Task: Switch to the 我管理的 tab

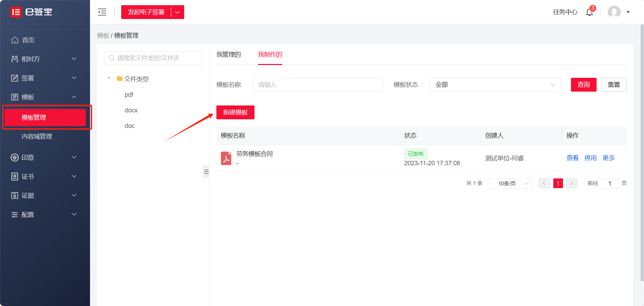Action: point(229,55)
